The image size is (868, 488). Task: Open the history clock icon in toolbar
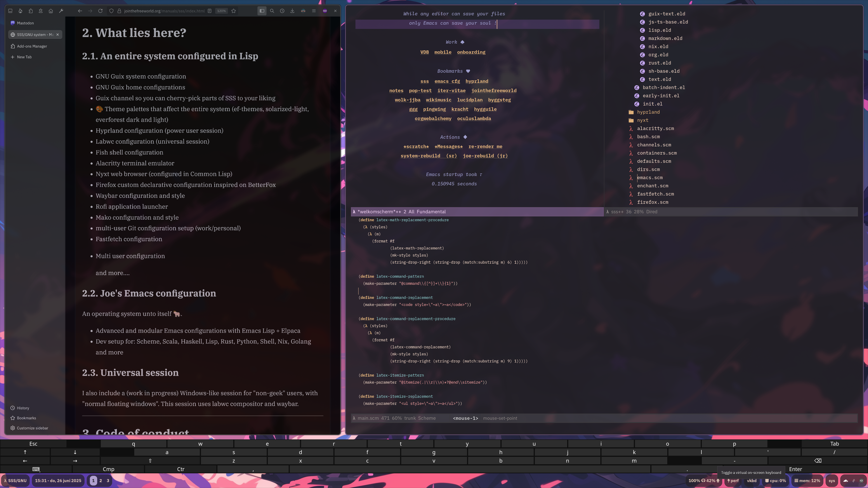pyautogui.click(x=282, y=11)
